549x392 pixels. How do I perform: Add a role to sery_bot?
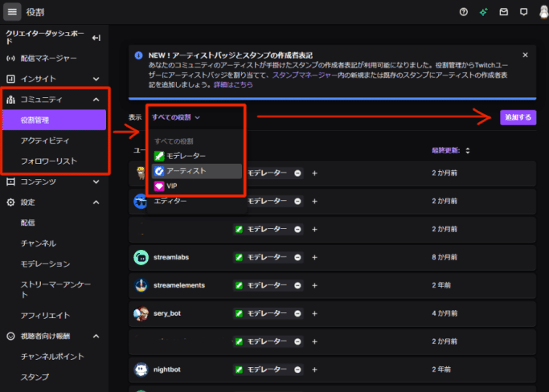tap(314, 313)
